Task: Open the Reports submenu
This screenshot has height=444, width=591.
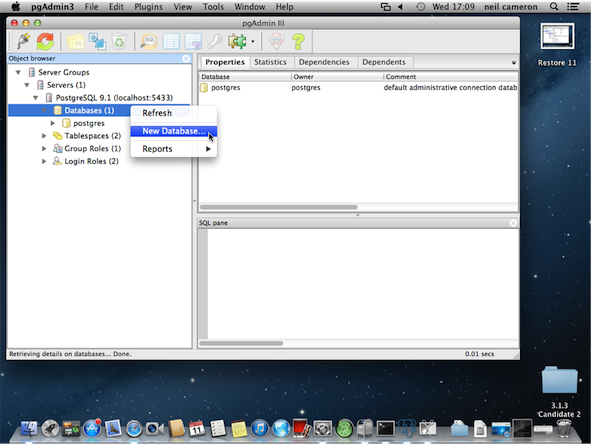Action: click(x=174, y=149)
